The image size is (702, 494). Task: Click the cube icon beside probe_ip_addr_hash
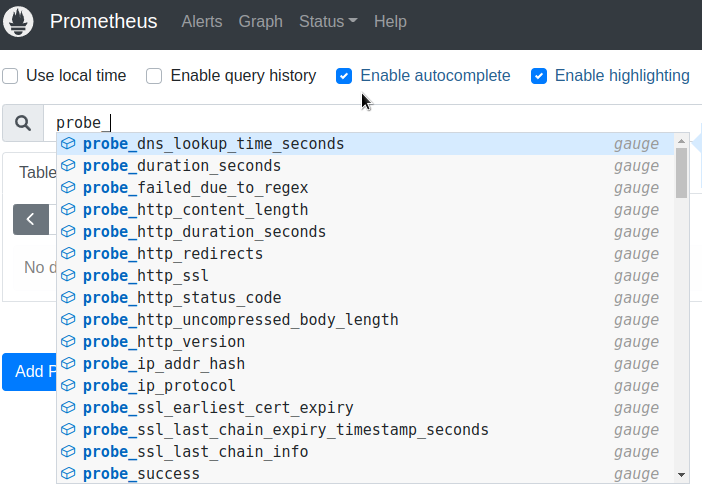click(68, 363)
